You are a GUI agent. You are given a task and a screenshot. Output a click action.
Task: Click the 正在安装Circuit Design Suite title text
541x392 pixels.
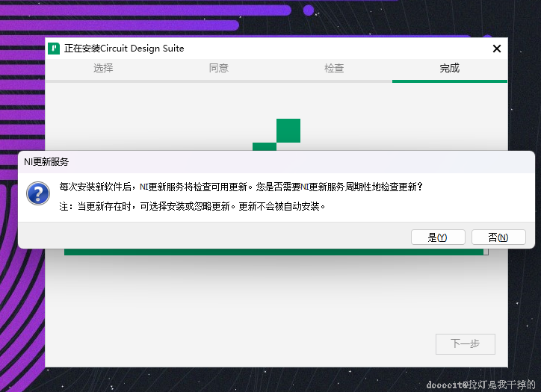point(124,49)
